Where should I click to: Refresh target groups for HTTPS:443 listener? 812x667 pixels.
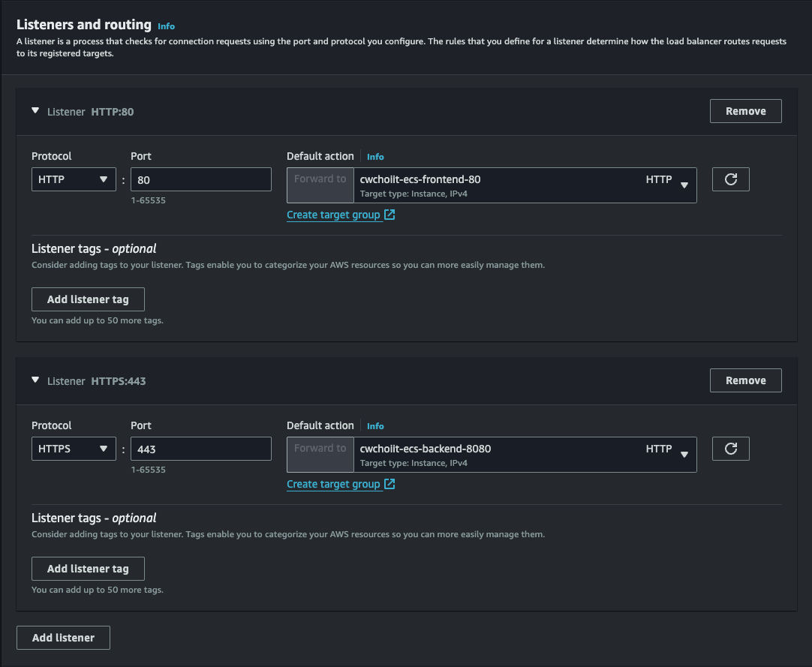click(x=730, y=449)
